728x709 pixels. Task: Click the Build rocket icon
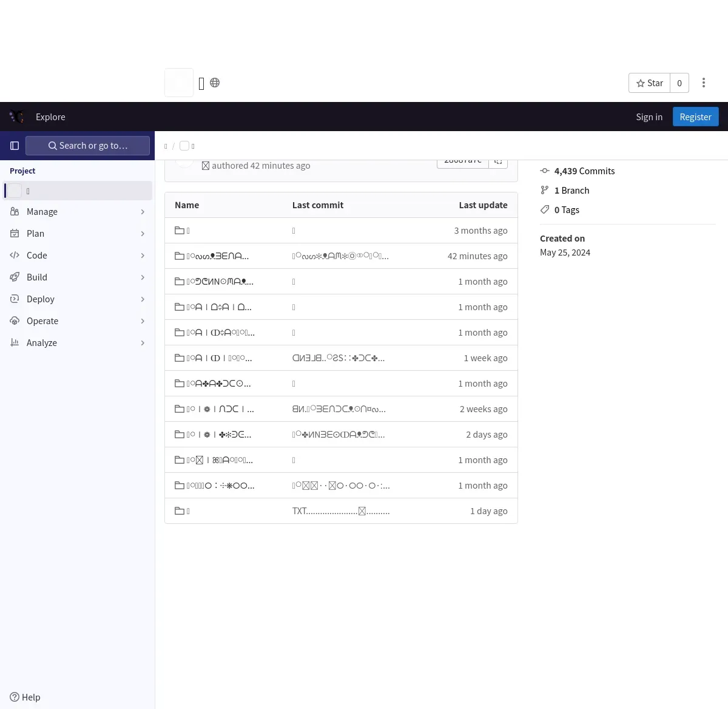click(15, 277)
